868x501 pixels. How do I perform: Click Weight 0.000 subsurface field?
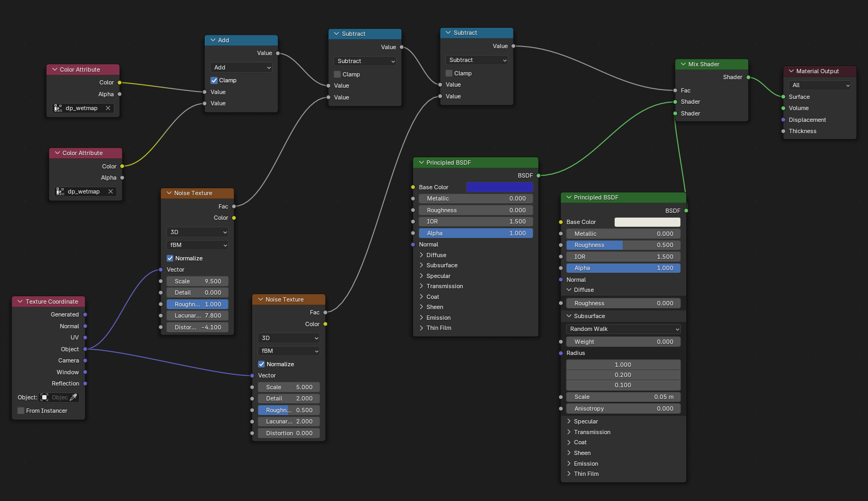click(x=623, y=342)
